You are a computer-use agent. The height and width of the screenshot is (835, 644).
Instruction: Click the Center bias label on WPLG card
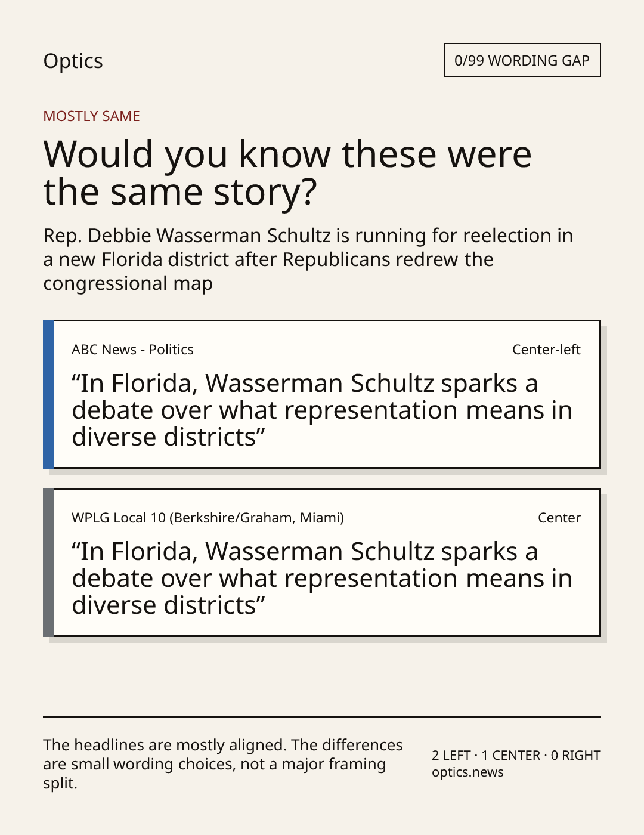[x=559, y=518]
